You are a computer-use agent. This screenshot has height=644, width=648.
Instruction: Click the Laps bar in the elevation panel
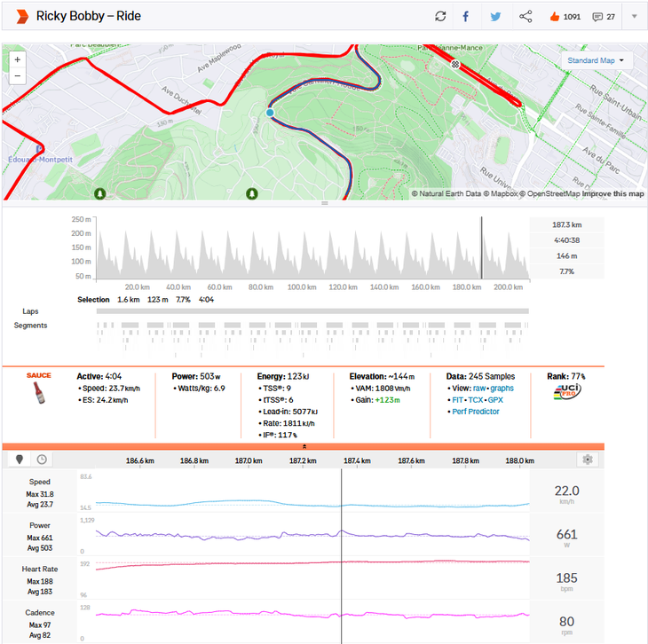(x=312, y=311)
